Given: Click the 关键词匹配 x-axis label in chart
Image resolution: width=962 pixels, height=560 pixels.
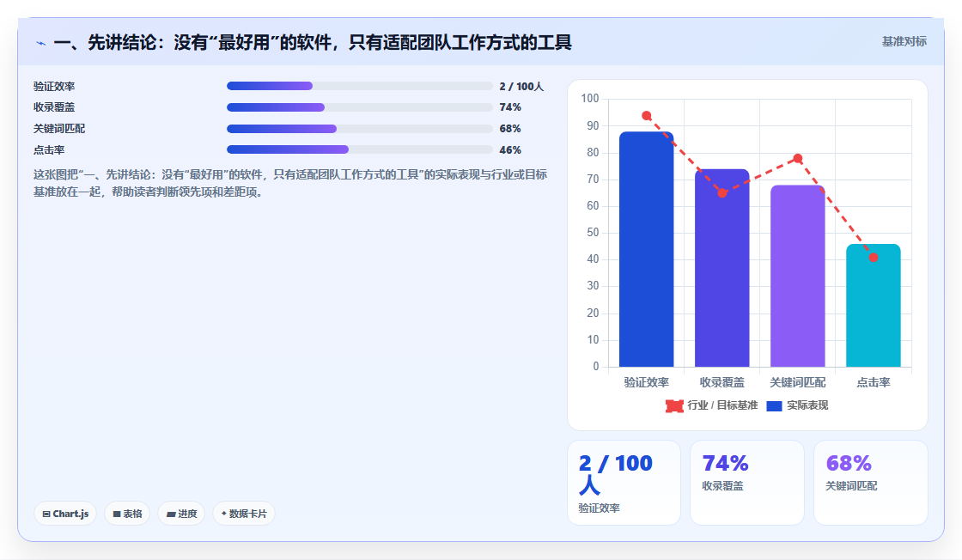Looking at the screenshot, I should pos(798,382).
